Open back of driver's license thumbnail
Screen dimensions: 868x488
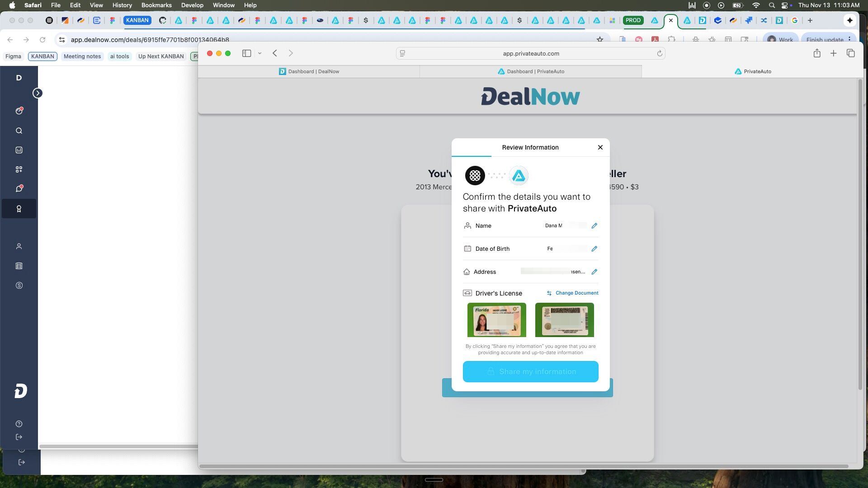(x=564, y=320)
